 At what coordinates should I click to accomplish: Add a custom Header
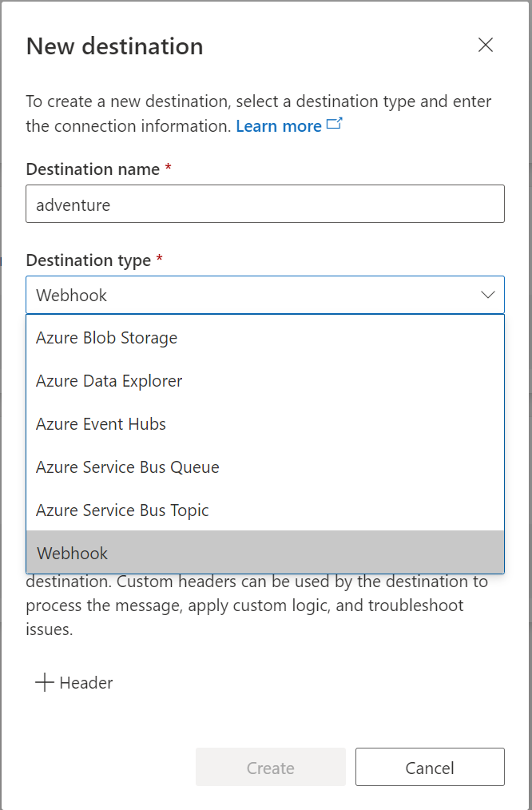point(73,682)
